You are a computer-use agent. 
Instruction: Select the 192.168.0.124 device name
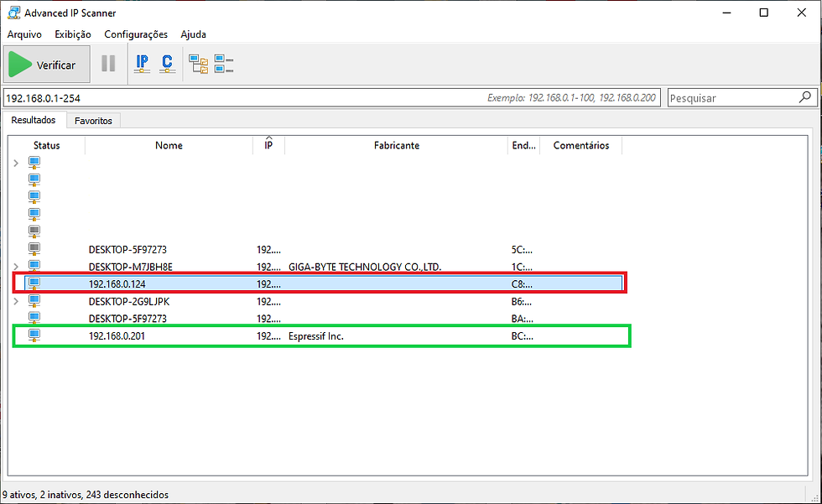pos(117,284)
